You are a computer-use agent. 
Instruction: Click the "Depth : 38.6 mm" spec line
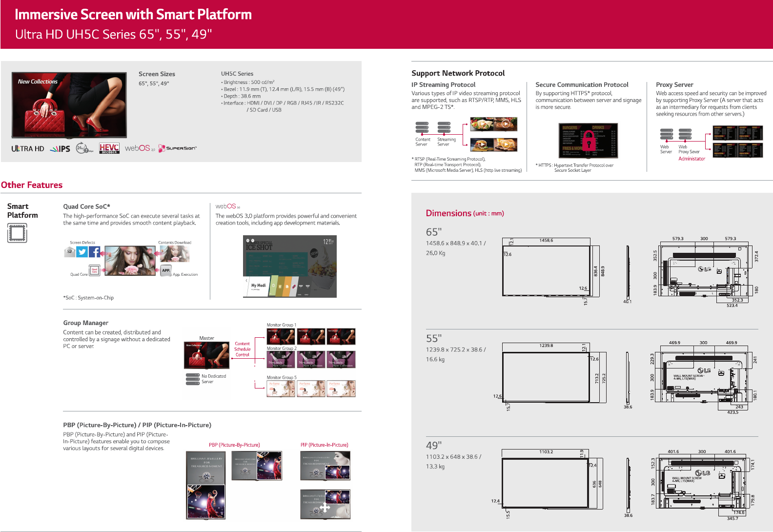(x=241, y=96)
